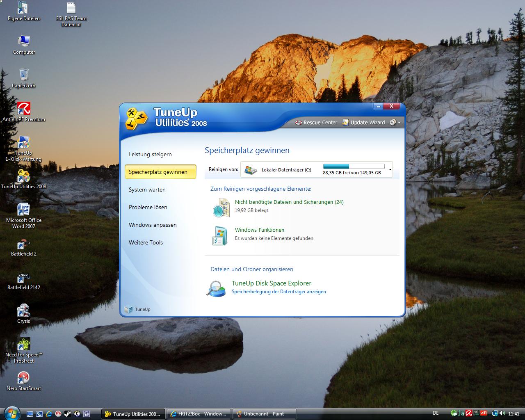Click the AntiVir tray icon

coord(469,413)
